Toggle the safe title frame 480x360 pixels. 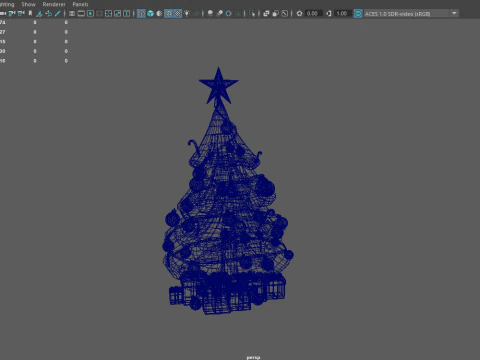(127, 13)
